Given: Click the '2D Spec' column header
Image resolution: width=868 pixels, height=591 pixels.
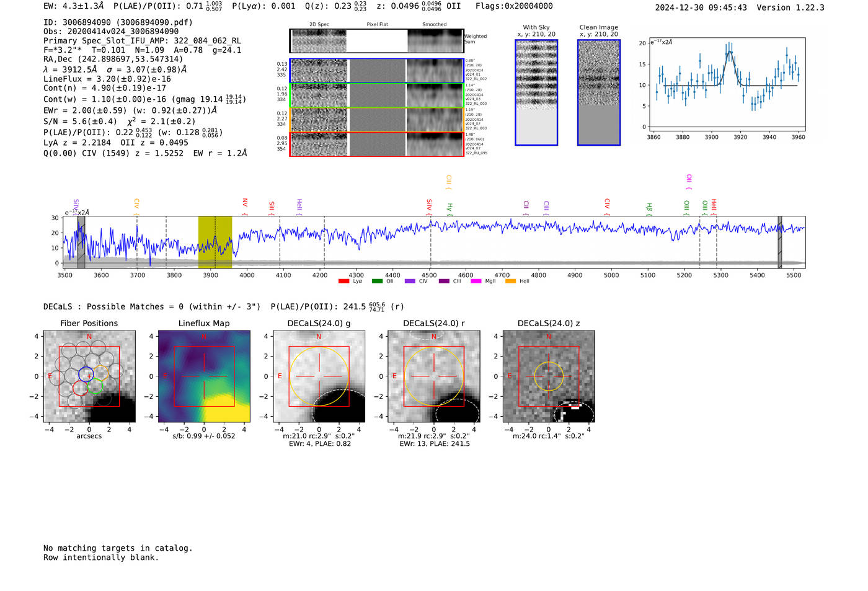Looking at the screenshot, I should coord(319,24).
